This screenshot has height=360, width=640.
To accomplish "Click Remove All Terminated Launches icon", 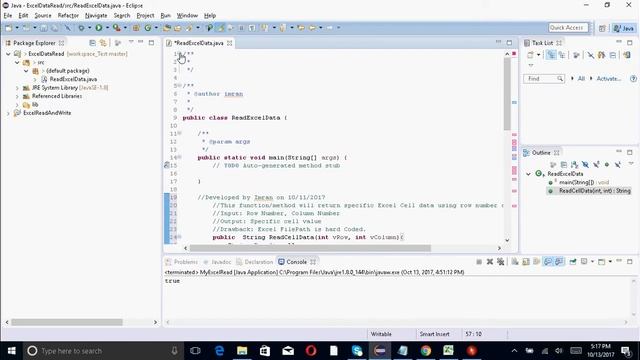I will [501, 262].
